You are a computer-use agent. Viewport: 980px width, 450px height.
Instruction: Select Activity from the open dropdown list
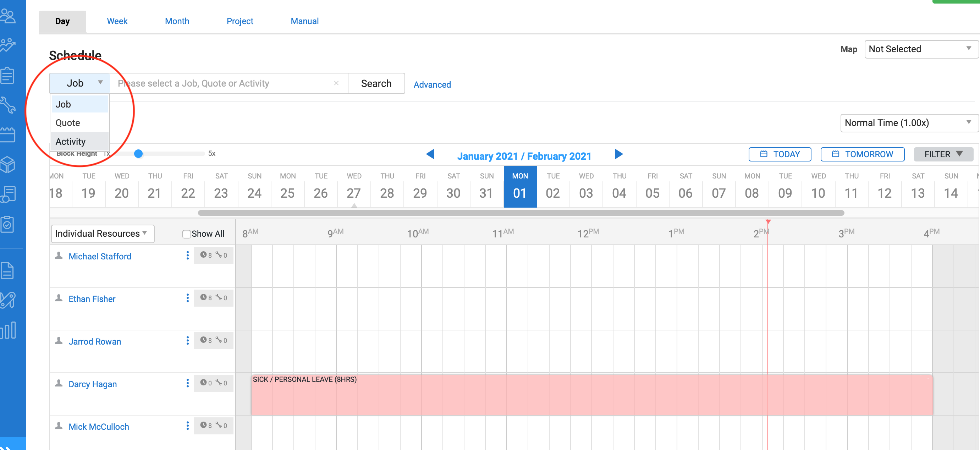71,142
